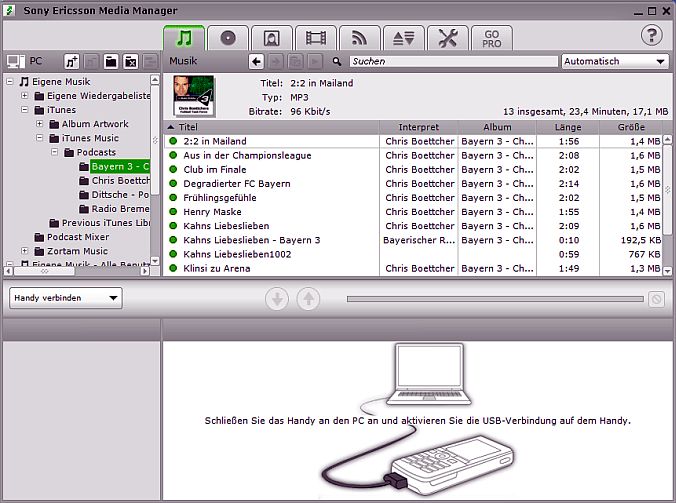Toggle green dot of Club im Finale
Screen dimensions: 676x503
pos(173,169)
